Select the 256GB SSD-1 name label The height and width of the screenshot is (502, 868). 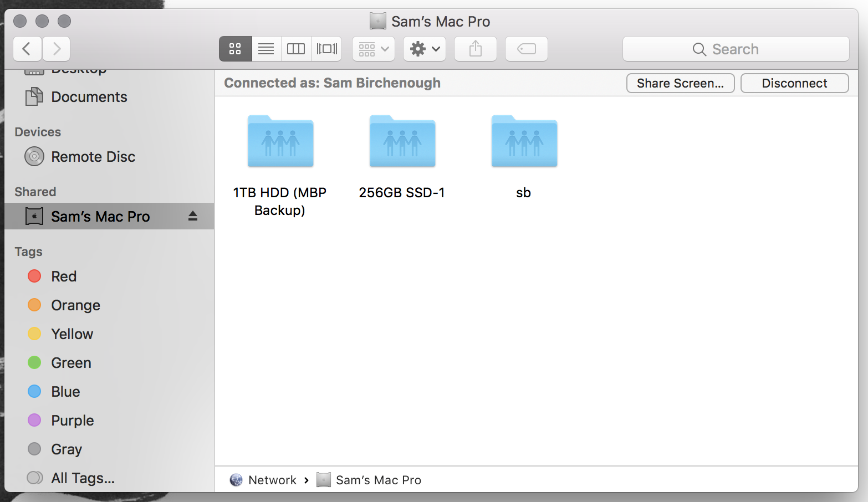[x=402, y=193]
